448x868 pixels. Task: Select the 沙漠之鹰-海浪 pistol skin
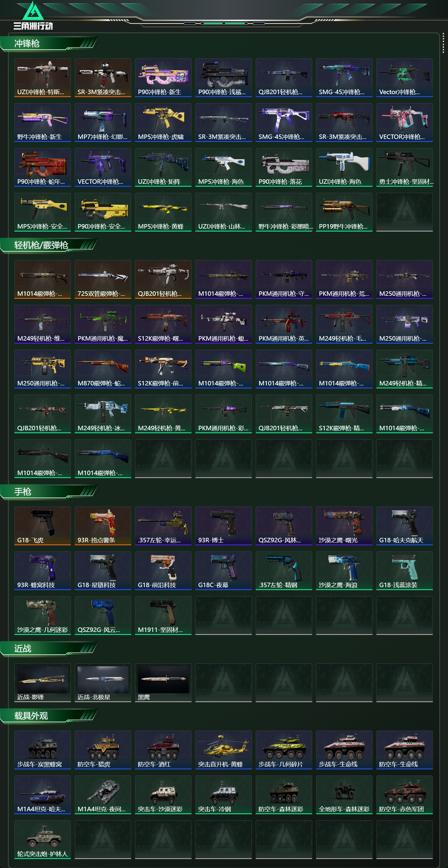(344, 570)
